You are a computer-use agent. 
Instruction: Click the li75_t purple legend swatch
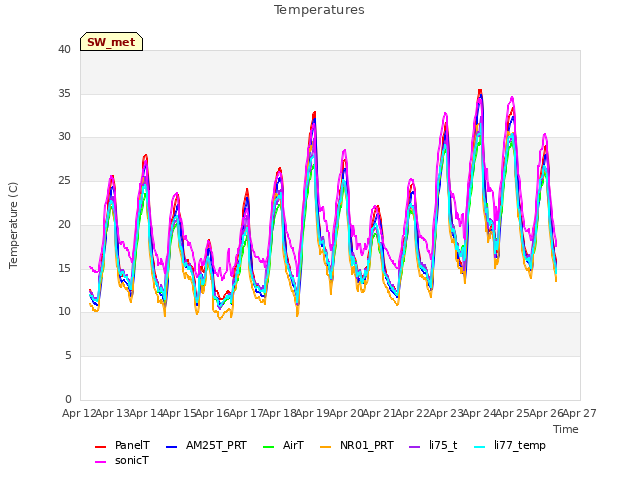tap(414, 447)
